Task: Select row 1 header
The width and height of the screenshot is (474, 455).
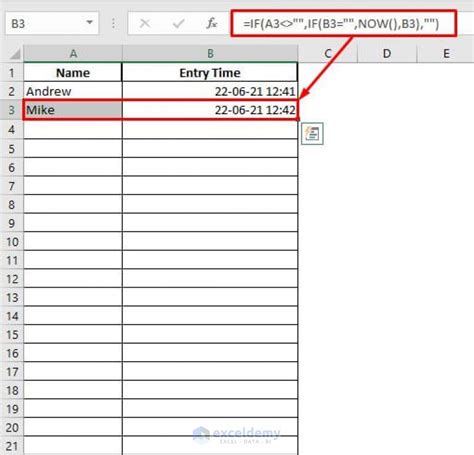Action: (12, 72)
